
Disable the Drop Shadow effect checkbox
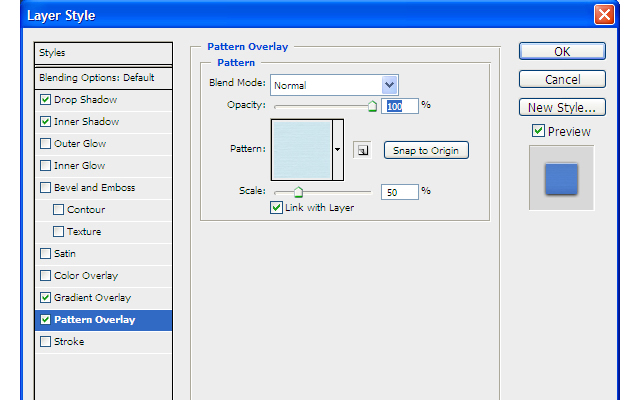coord(45,100)
